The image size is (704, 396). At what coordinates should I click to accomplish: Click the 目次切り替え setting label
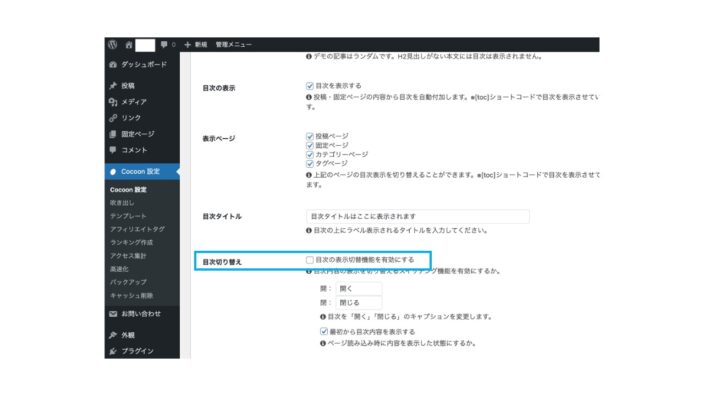click(x=222, y=262)
